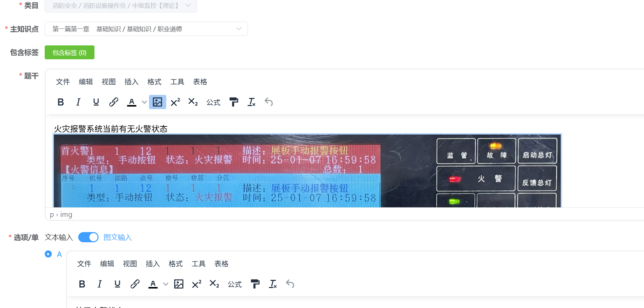The height and width of the screenshot is (308, 644).
Task: Toggle italic in the 题干 editor toolbar
Action: click(x=78, y=102)
